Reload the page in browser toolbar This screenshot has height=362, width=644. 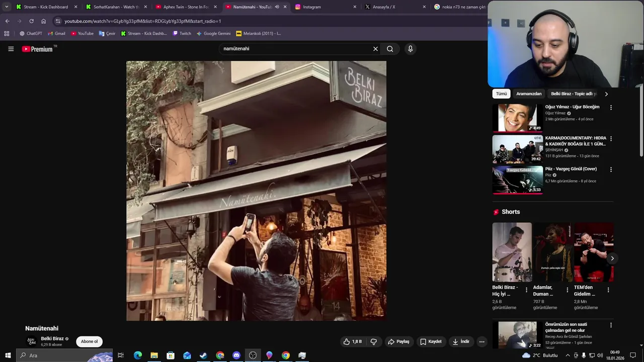point(31,21)
